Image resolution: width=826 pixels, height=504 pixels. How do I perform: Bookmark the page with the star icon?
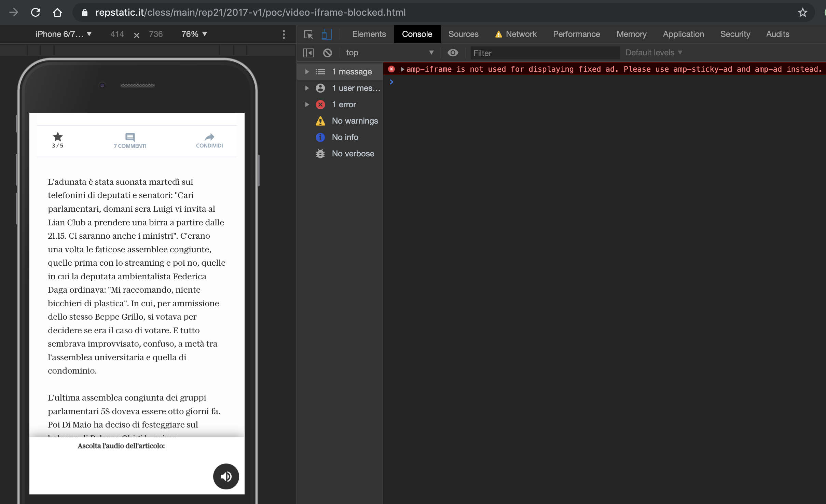click(802, 12)
